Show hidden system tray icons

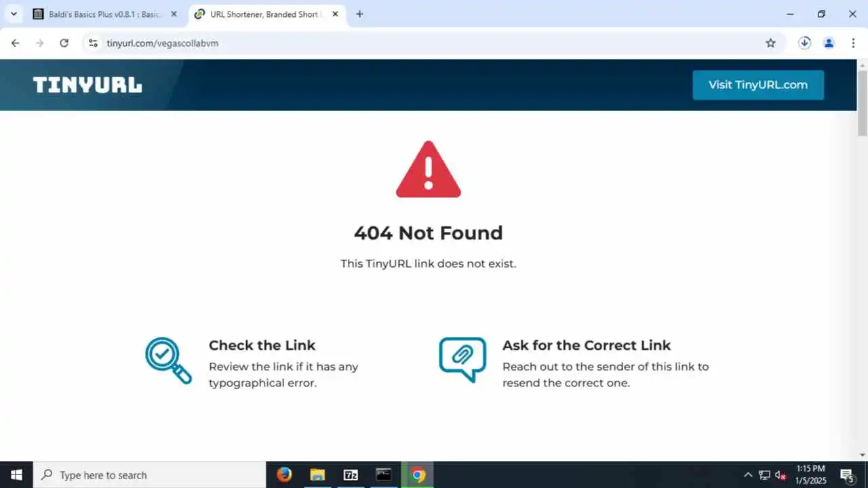pyautogui.click(x=748, y=474)
